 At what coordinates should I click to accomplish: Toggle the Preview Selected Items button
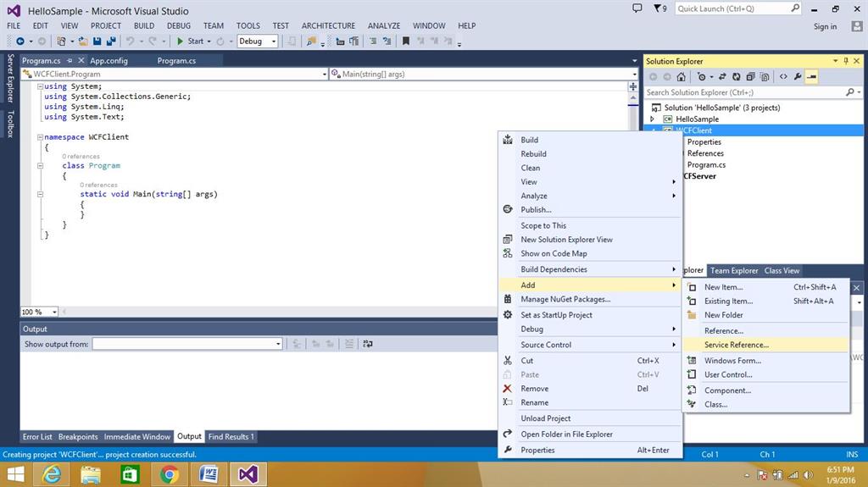[x=812, y=77]
